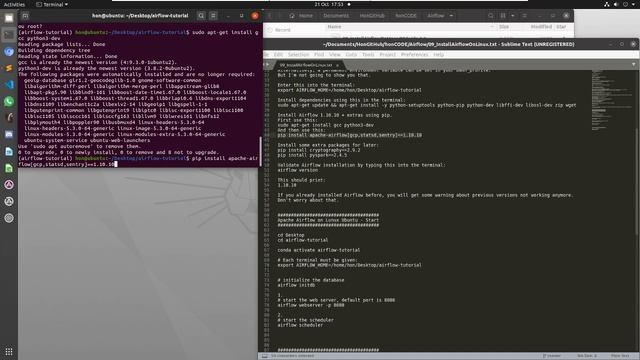
Task: Open Terminal from the dock
Action: (9, 35)
